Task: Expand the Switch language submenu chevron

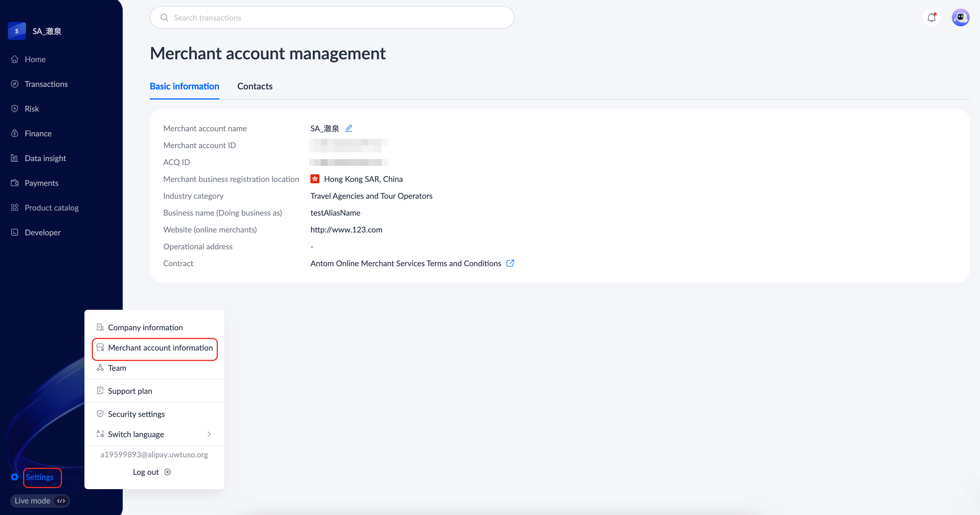Action: [209, 434]
